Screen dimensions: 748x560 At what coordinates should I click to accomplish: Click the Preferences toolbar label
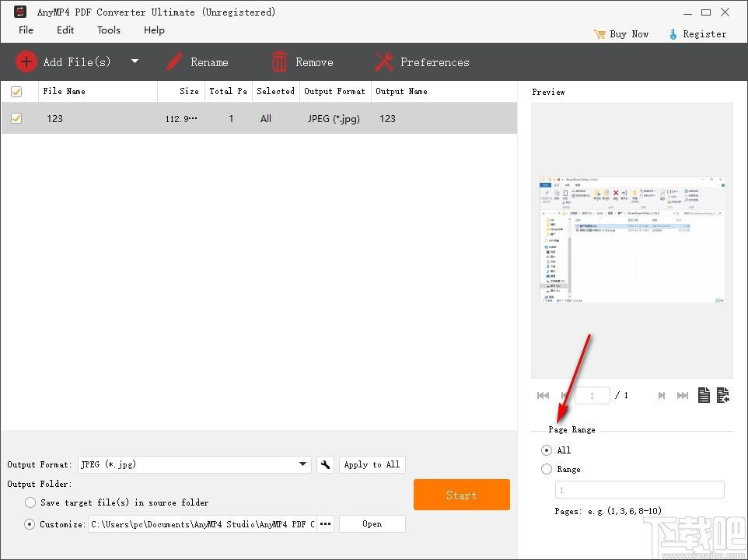tap(435, 62)
